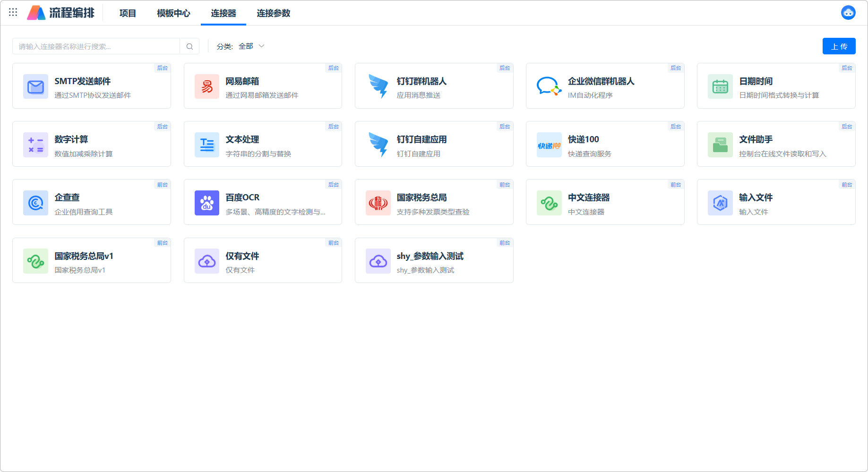Click the 数字计算 calculator icon
This screenshot has width=868, height=472.
click(x=35, y=145)
